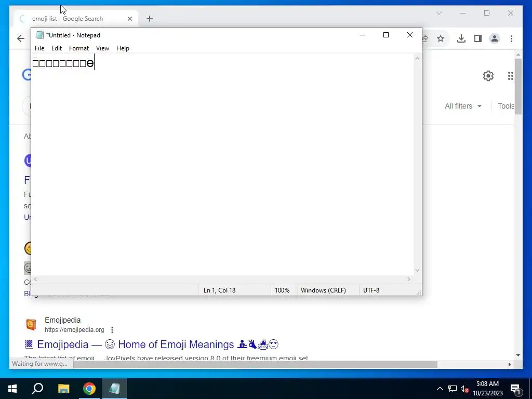Screen dimensions: 532x399
Task: Click the Tools button in Google Search
Action: [x=506, y=106]
